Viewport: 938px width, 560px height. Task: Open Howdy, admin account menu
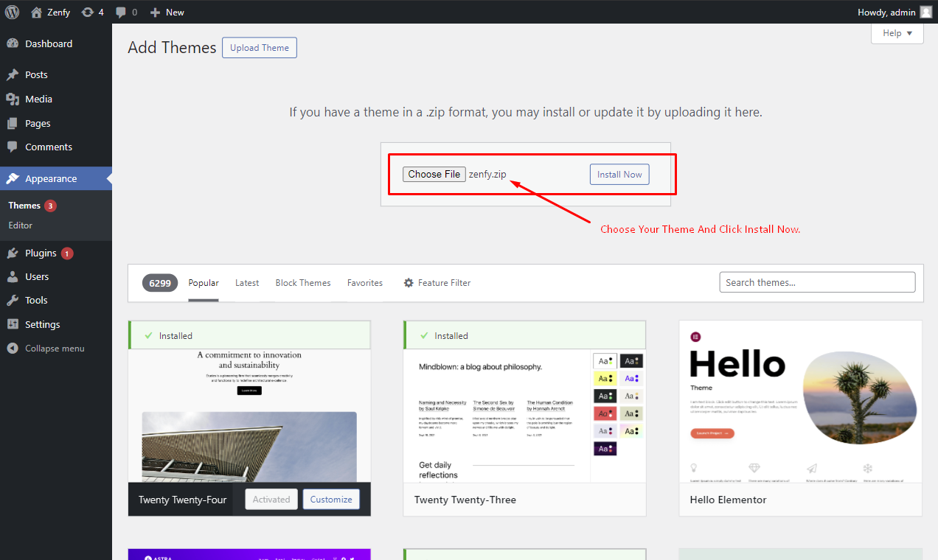pos(894,12)
